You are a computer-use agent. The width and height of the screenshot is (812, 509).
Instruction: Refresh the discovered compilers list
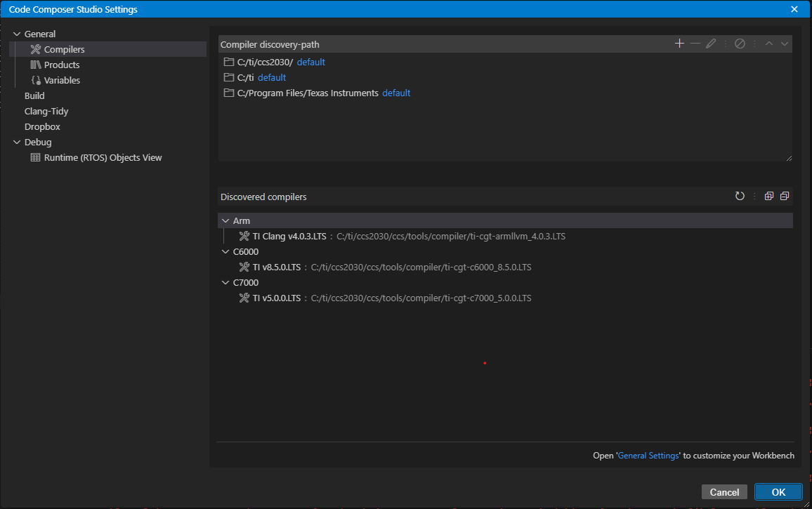(740, 197)
